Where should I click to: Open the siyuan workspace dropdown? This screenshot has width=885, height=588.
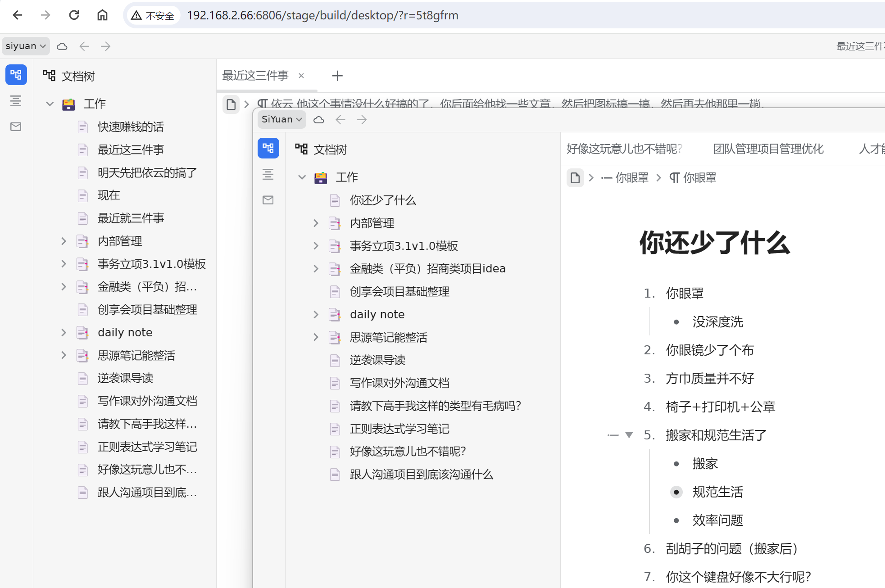(x=25, y=46)
